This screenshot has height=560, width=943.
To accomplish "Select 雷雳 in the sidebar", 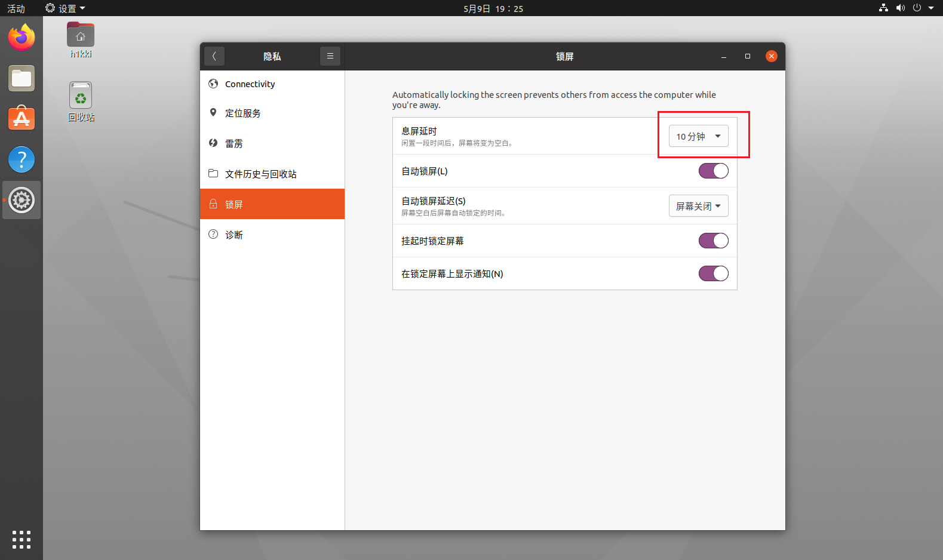I will point(272,144).
